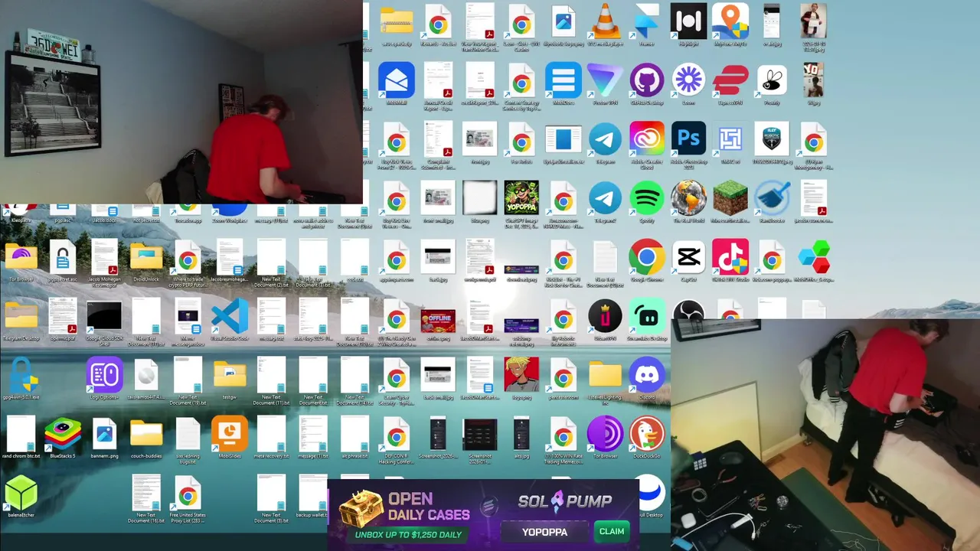
Task: Open the Discord shortcut
Action: click(x=647, y=376)
